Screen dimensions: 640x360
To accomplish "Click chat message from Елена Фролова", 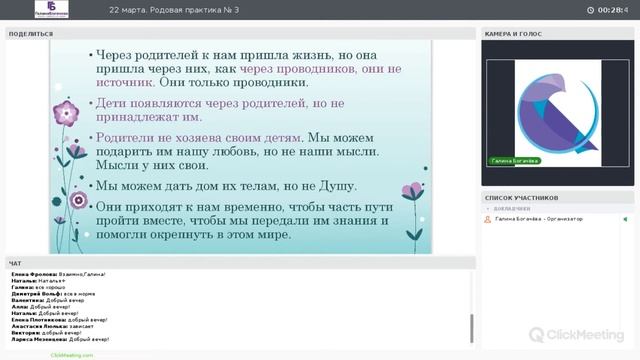I will (58, 274).
